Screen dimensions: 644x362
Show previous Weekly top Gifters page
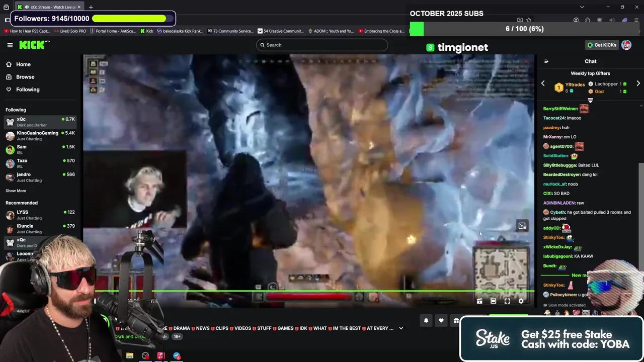click(x=543, y=83)
